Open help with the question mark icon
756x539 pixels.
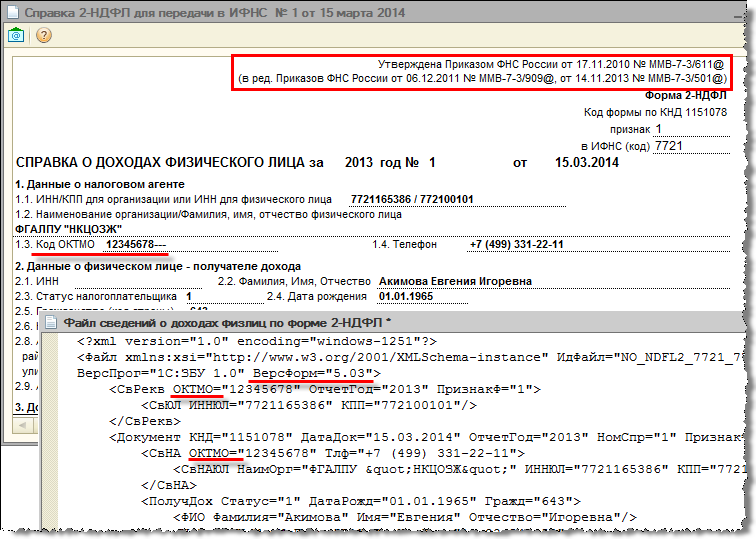pos(44,35)
